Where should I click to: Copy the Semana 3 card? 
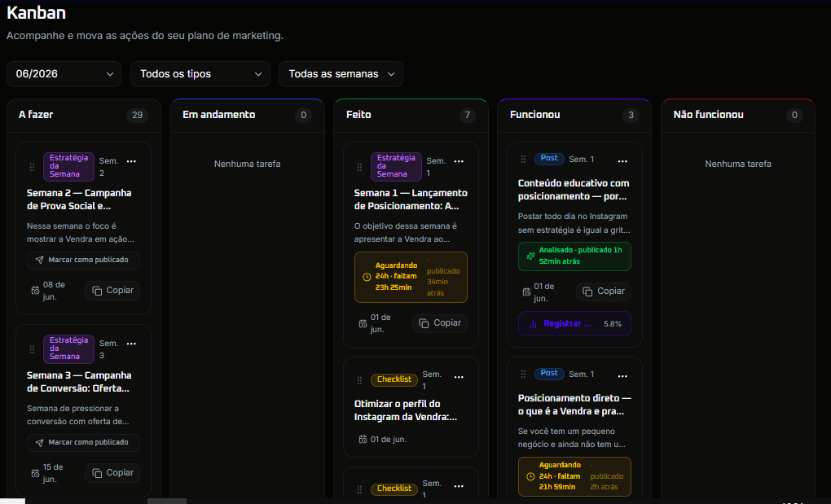112,473
